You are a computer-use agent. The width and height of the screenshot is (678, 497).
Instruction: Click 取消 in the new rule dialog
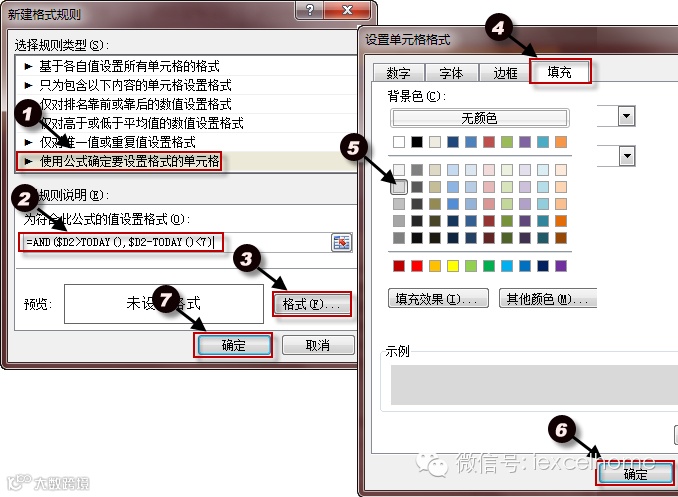318,345
